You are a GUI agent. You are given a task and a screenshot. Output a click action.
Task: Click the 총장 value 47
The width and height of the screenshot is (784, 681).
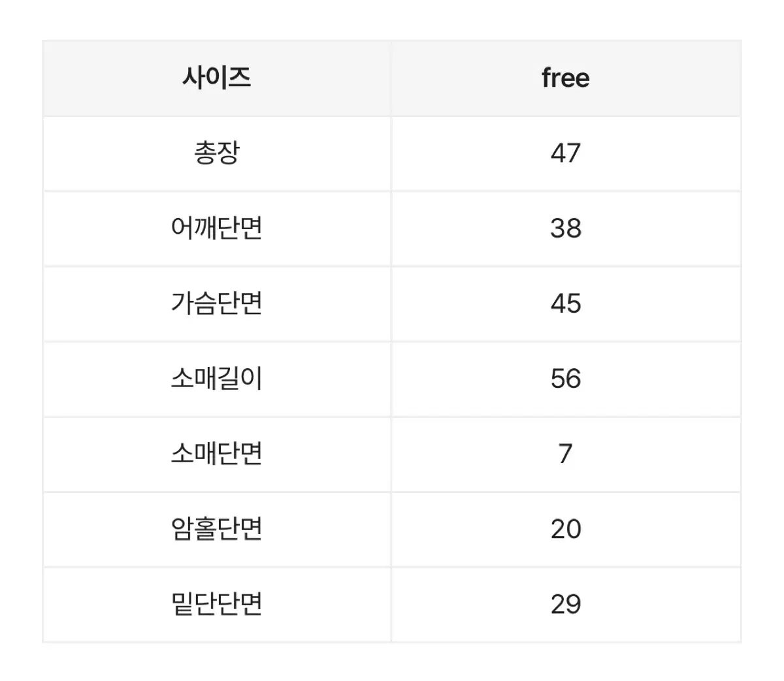click(566, 153)
